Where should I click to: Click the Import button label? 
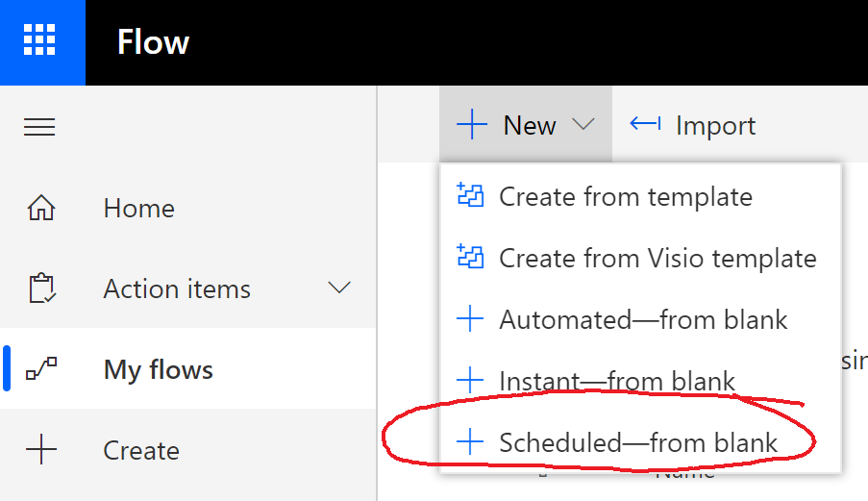[715, 126]
